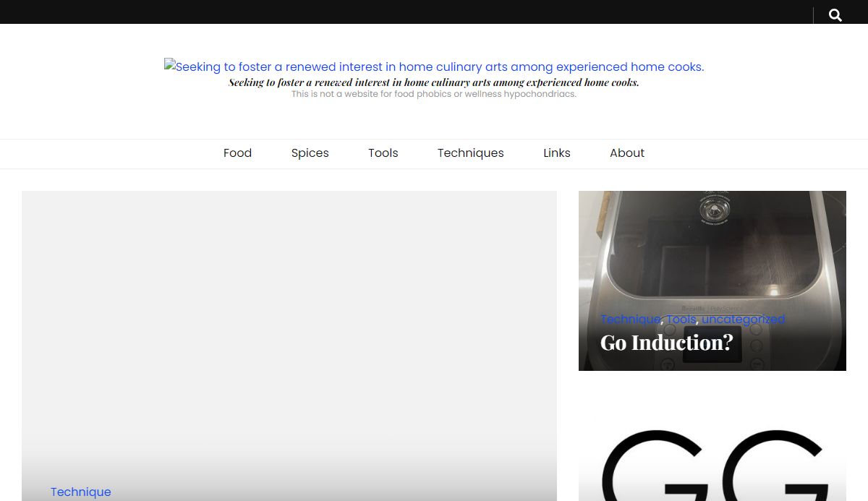
Task: Open the Food menu
Action: [237, 153]
